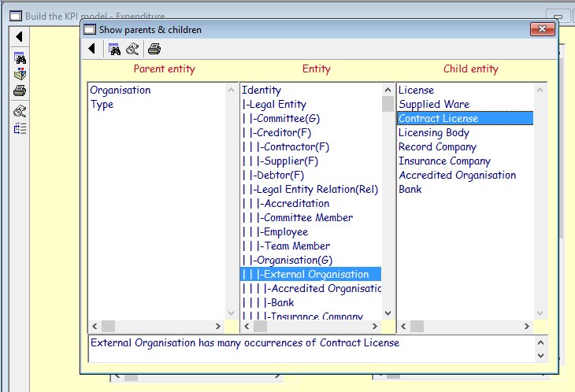The width and height of the screenshot is (575, 392).
Task: Select Organisation in Parent entity list
Action: click(x=120, y=91)
